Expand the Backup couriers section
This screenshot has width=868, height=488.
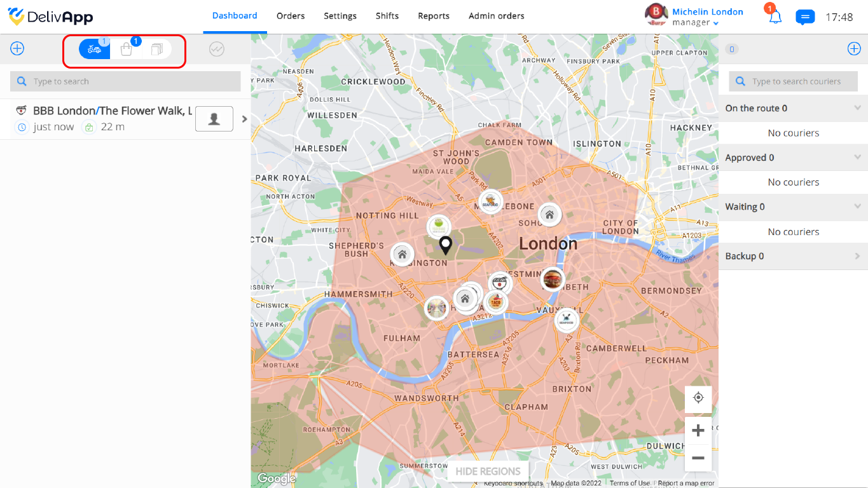pyautogui.click(x=857, y=256)
